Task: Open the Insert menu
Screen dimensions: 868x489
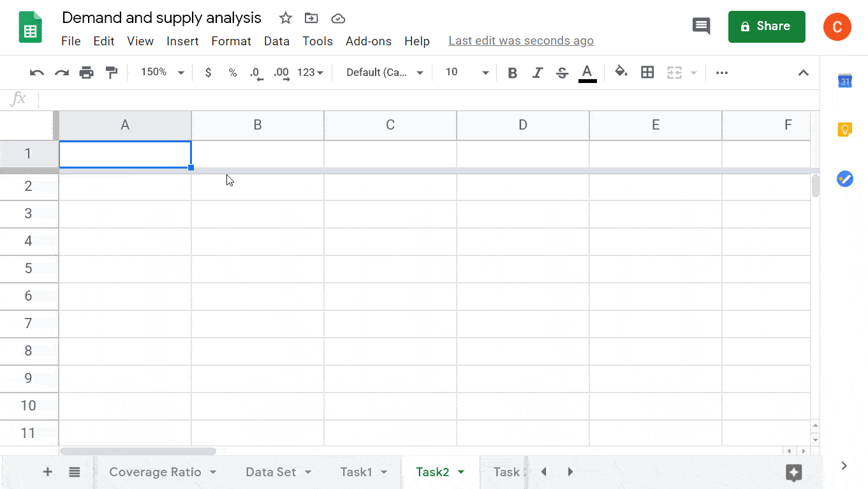Action: [x=182, y=41]
